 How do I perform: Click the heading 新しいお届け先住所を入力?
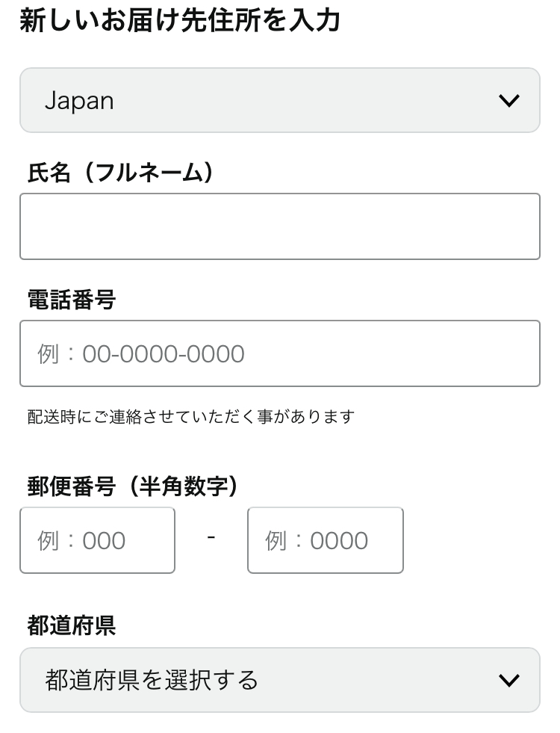pos(179,21)
